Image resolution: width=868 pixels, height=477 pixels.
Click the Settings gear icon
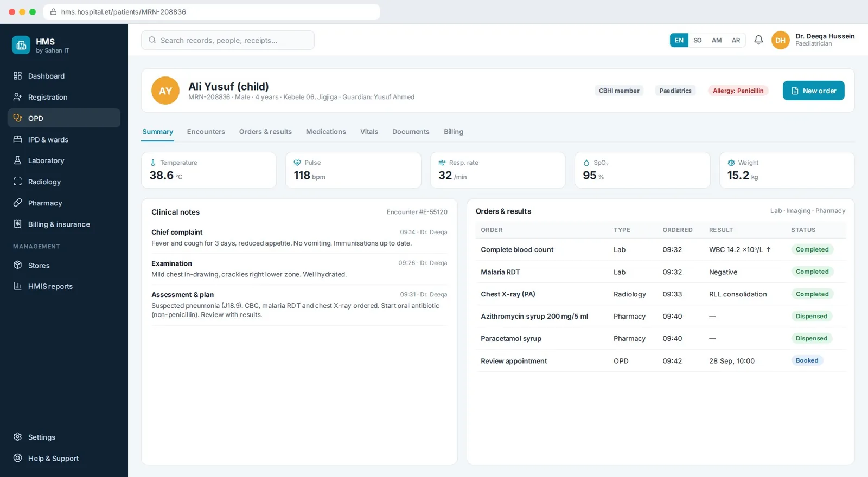click(18, 437)
